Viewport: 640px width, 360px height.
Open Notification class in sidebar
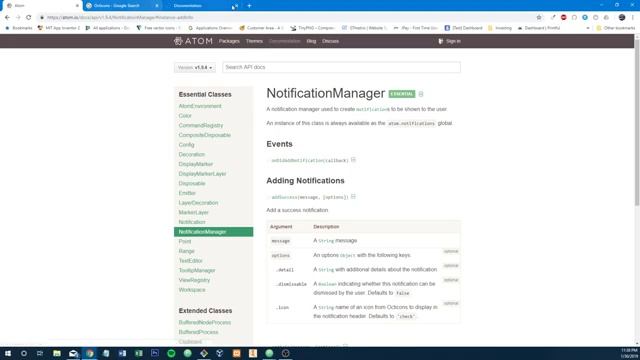192,222
